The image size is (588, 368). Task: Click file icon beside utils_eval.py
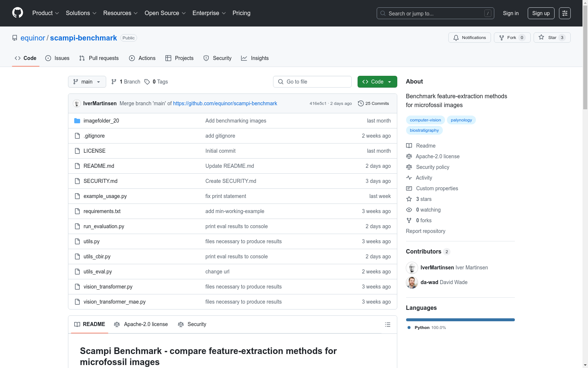(x=77, y=272)
